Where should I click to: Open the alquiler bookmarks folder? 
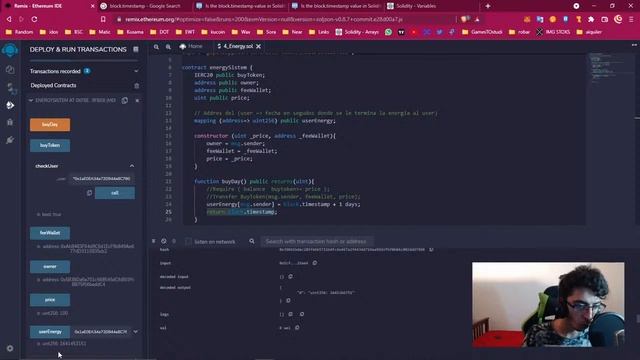(x=589, y=32)
